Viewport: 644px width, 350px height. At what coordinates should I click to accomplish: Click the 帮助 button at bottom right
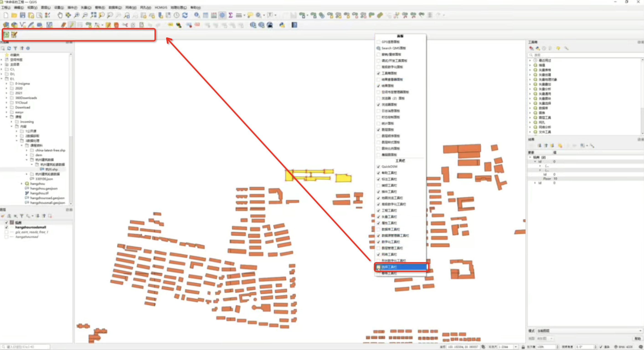tap(637, 339)
